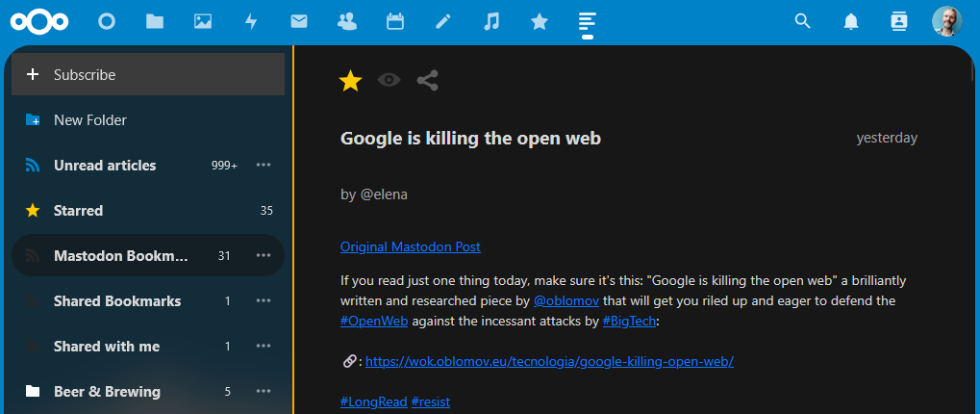Click the Beer & Brewing count 5
Viewport: 980px width, 414px height.
[x=228, y=392]
